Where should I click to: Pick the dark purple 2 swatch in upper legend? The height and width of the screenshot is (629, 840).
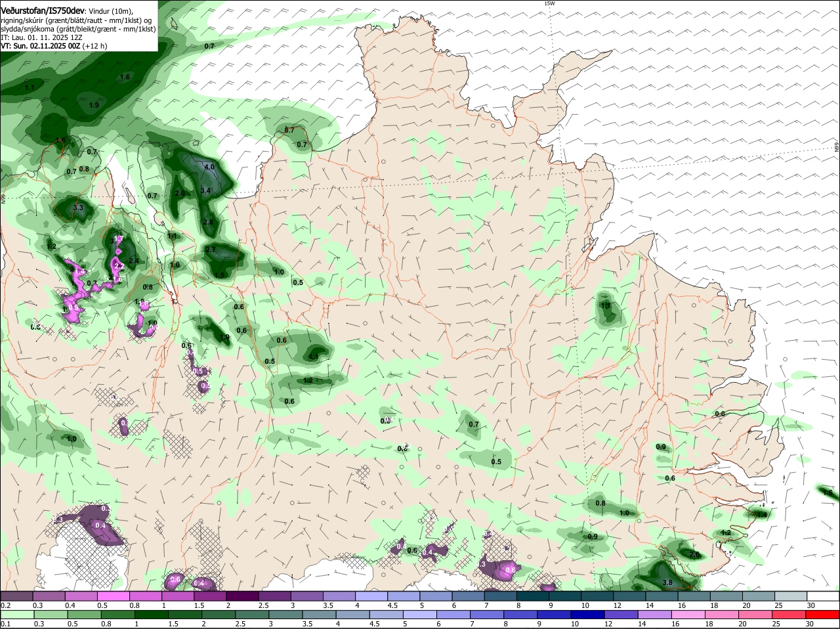point(241,596)
